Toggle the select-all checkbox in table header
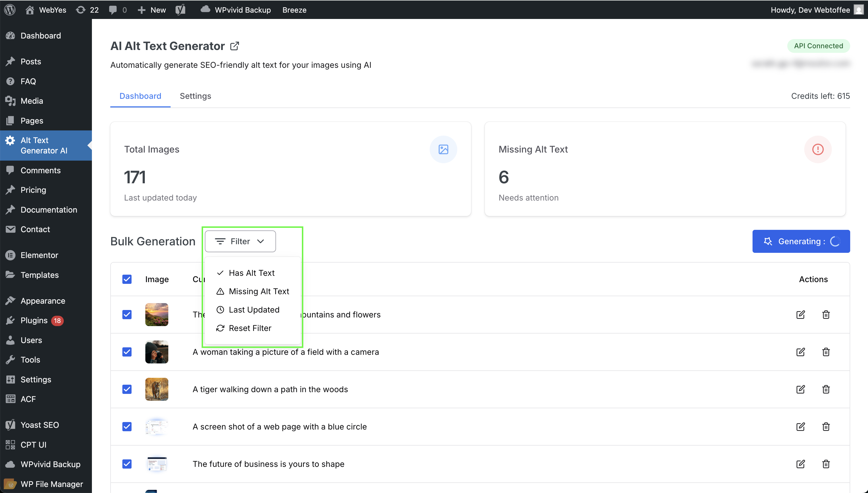This screenshot has height=493, width=868. [x=127, y=279]
